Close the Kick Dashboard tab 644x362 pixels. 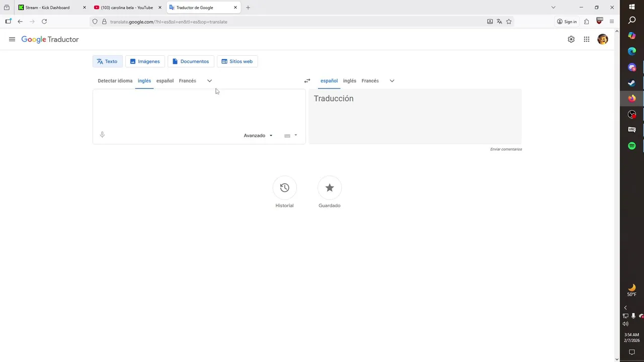84,8
